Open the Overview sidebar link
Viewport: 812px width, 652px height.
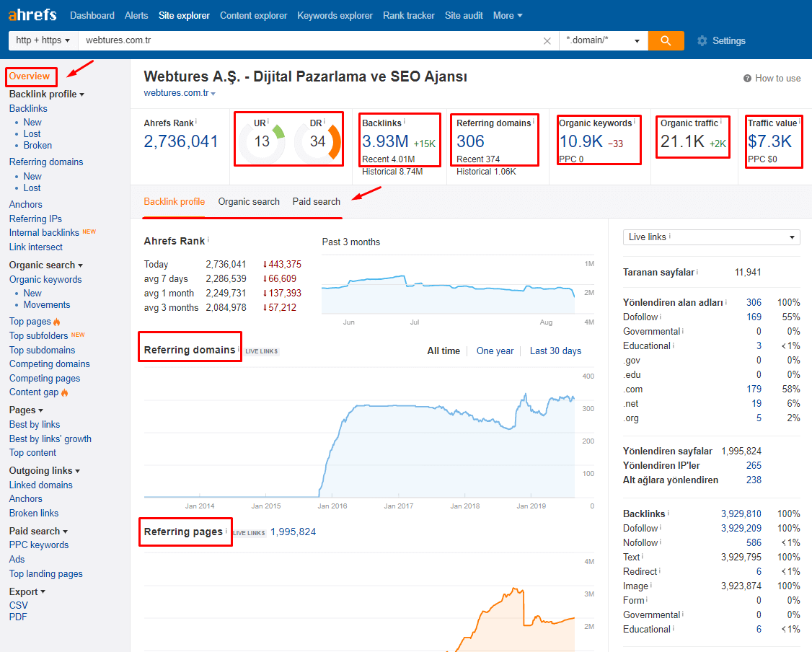point(30,76)
